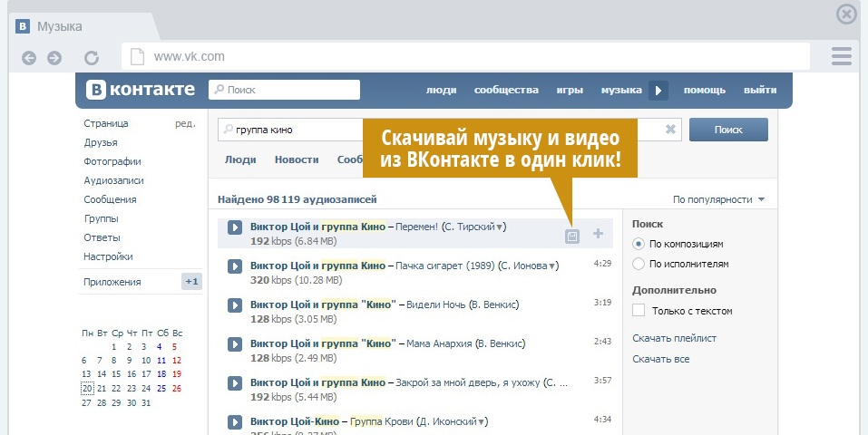Image resolution: width=868 pixels, height=435 pixels.
Task: Expand the arrow after С. Тирский
Action: (x=500, y=227)
